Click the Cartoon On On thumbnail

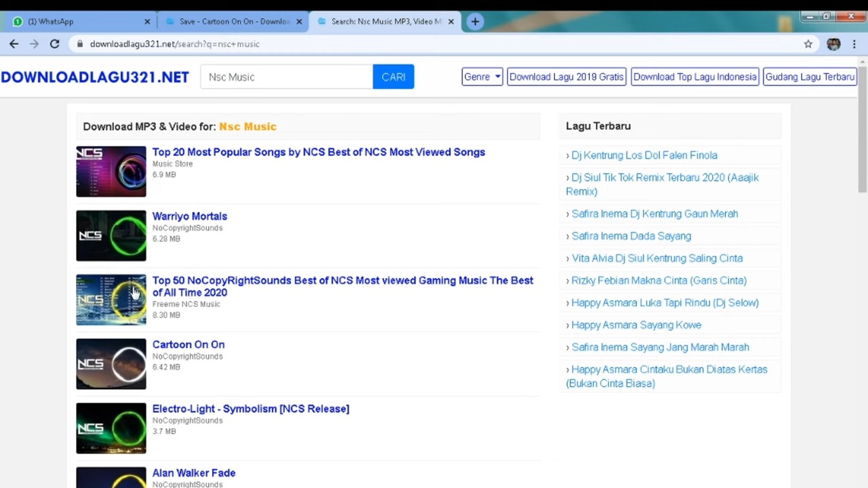[111, 364]
